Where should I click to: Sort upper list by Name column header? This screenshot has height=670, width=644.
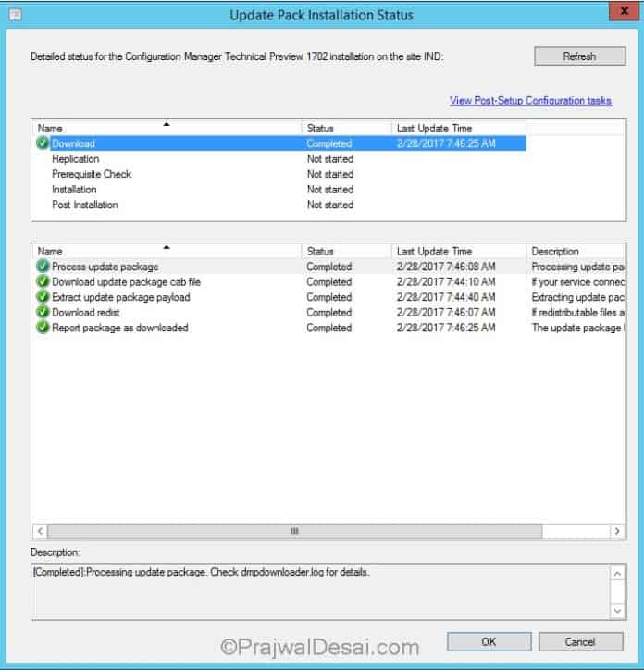click(167, 129)
